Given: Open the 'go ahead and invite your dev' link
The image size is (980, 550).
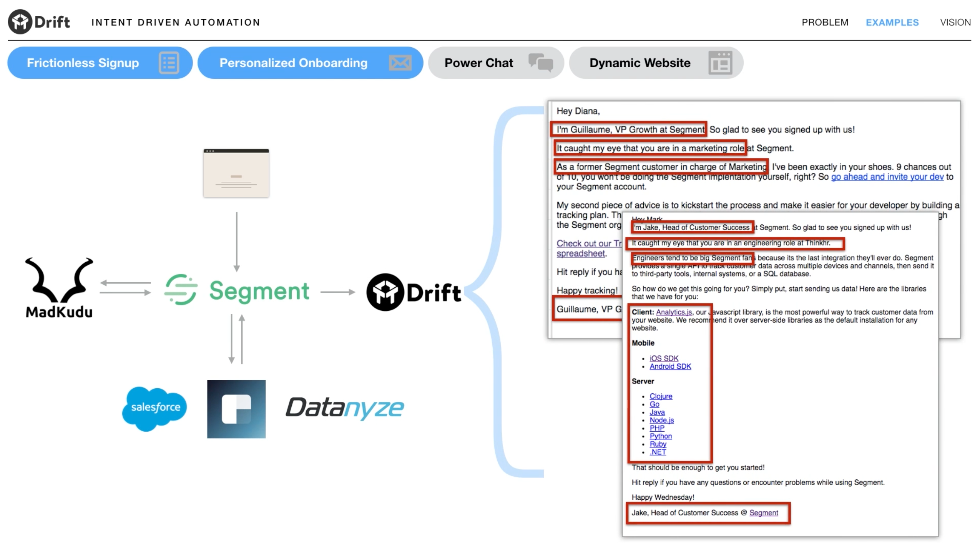Looking at the screenshot, I should coord(887,177).
